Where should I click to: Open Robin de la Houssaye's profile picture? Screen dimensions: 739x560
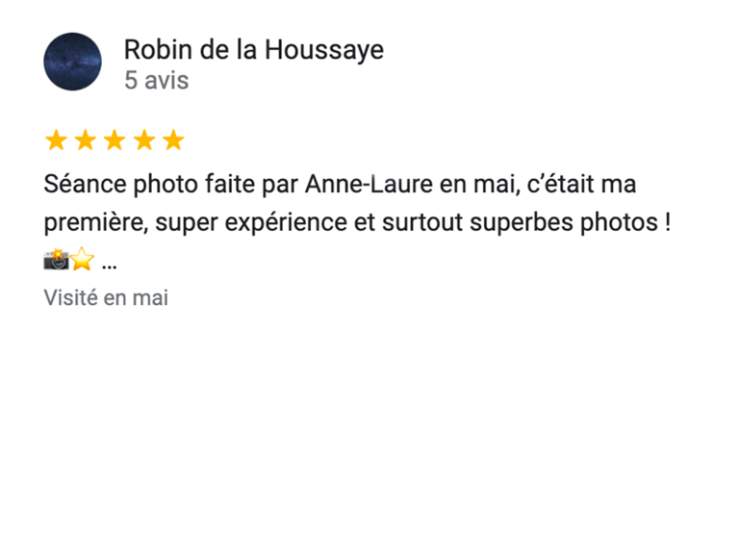72,62
